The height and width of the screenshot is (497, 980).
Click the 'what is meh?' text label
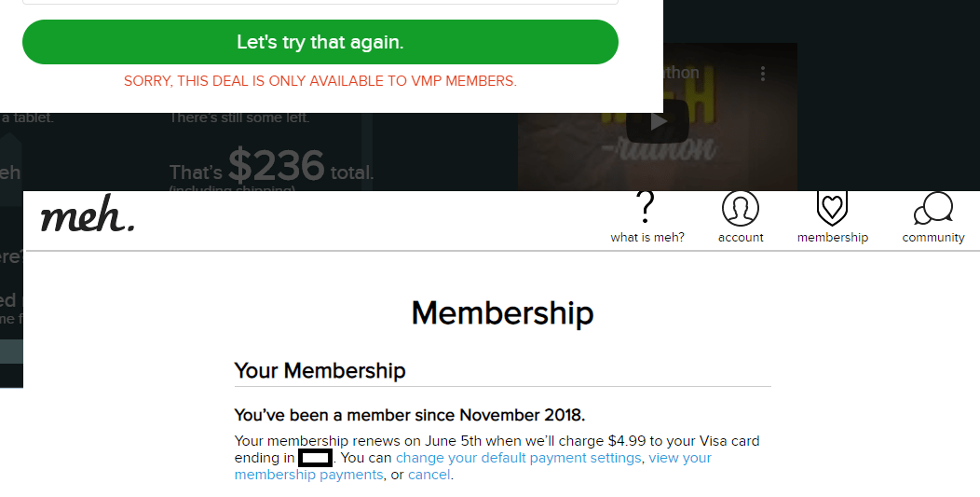(647, 238)
